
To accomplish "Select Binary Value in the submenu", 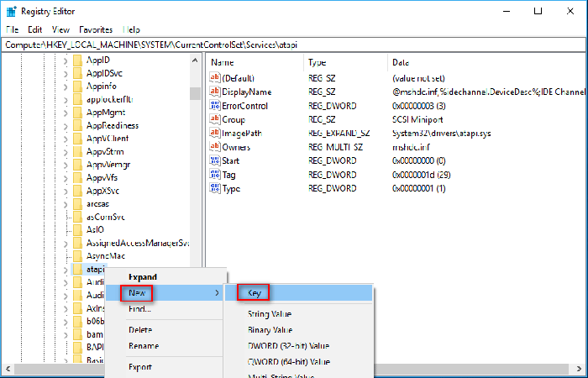I will [298, 330].
